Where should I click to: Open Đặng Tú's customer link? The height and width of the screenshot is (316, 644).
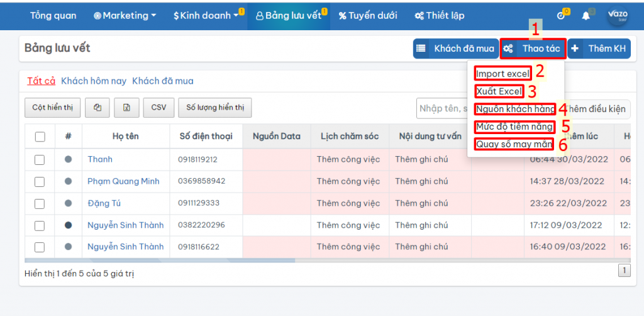[x=104, y=203]
